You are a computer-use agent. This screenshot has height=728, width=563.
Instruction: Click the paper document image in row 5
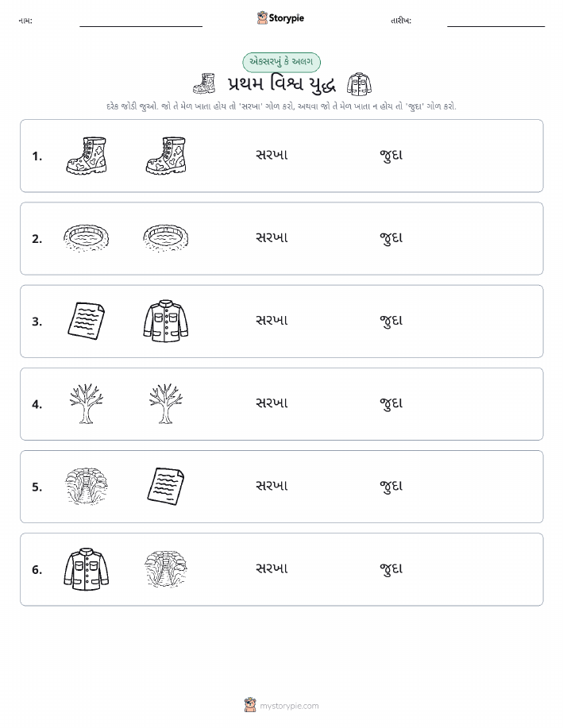coord(166,486)
